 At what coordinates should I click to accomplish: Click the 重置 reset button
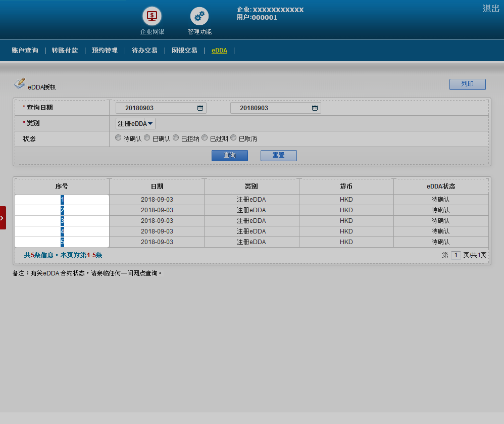278,155
